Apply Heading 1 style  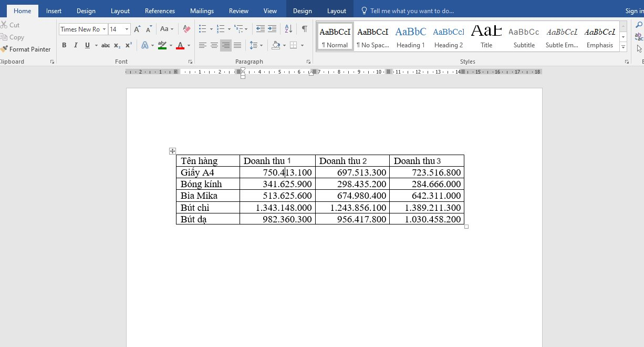[x=411, y=36]
